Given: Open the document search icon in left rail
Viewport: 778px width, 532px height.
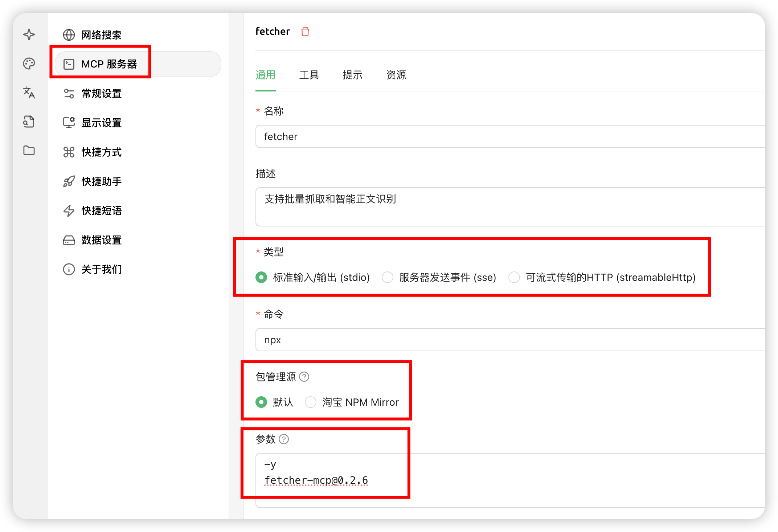Looking at the screenshot, I should [29, 122].
